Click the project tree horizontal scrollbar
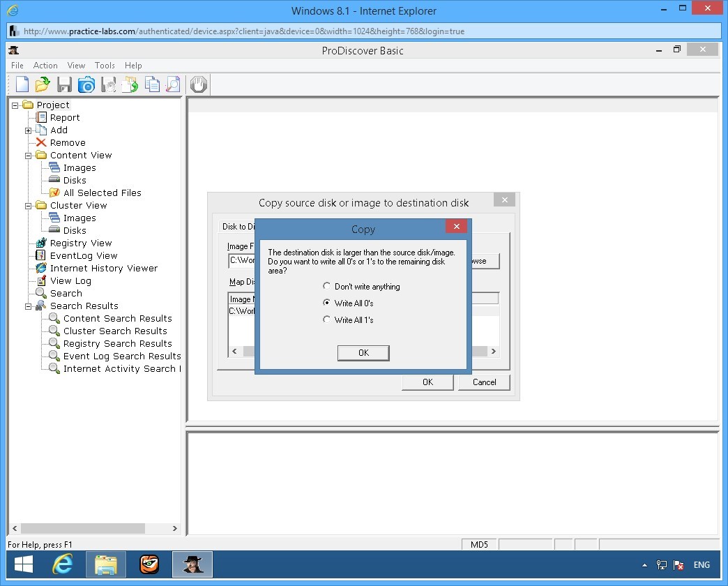This screenshot has height=586, width=728. click(x=84, y=529)
